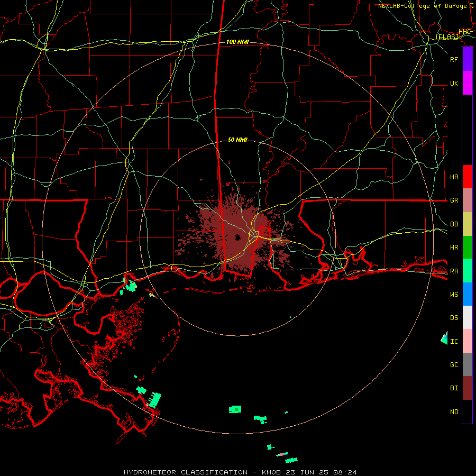Click the "IC" legend label

click(454, 341)
